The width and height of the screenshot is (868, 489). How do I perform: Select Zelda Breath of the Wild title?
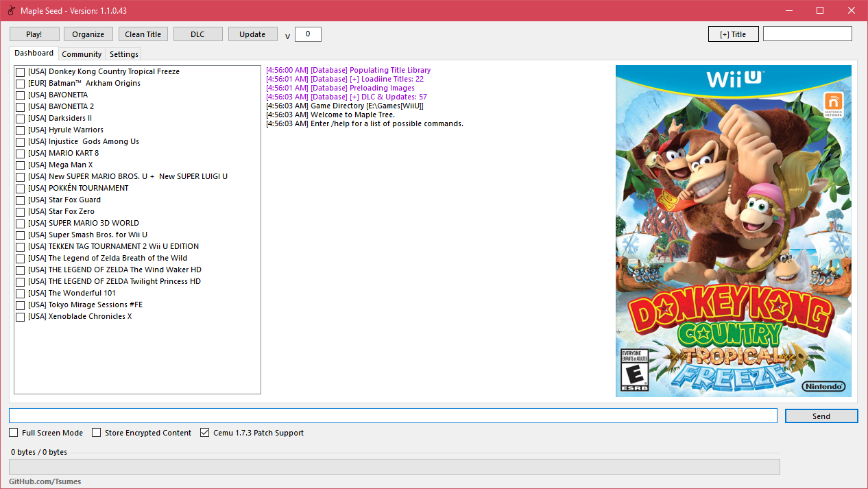[x=108, y=259]
